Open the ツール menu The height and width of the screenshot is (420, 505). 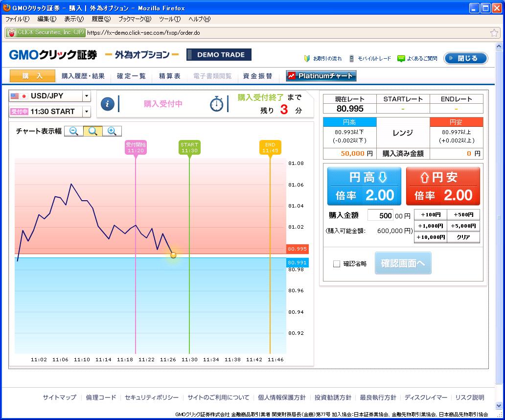click(170, 19)
